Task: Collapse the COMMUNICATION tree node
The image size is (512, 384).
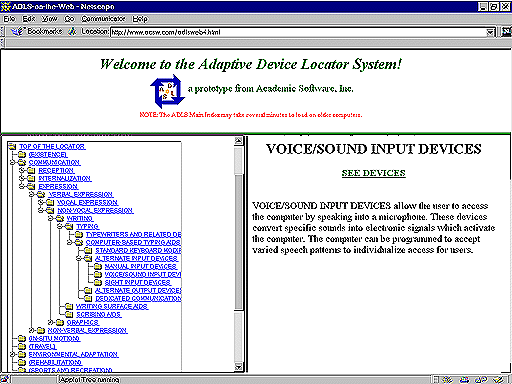Action: (12, 162)
